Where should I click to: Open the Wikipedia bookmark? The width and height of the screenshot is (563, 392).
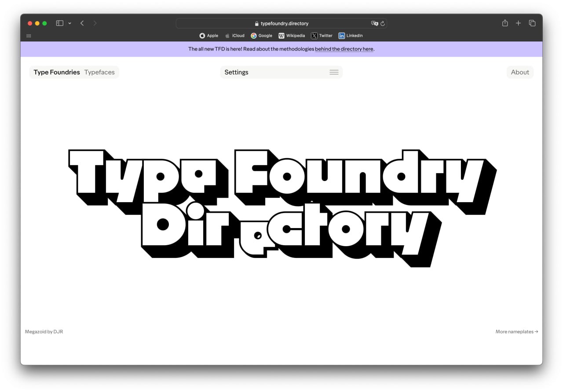[x=292, y=36]
